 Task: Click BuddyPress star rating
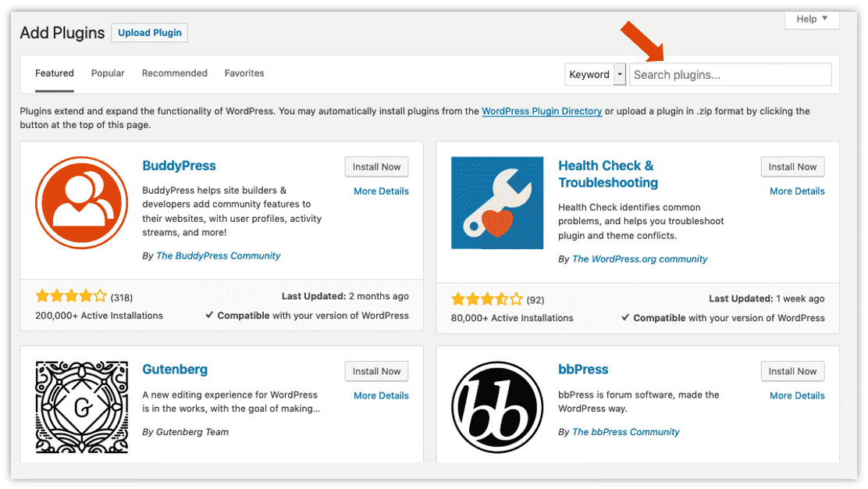[x=71, y=296]
